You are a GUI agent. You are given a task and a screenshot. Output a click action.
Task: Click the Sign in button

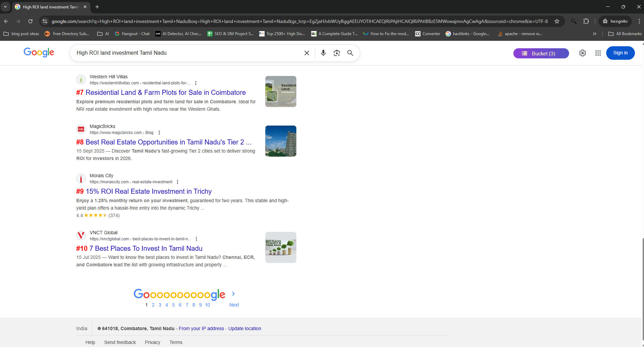(620, 53)
